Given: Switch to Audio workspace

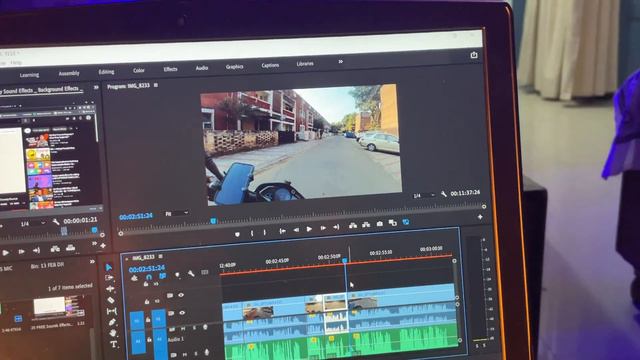Looking at the screenshot, I should [202, 68].
